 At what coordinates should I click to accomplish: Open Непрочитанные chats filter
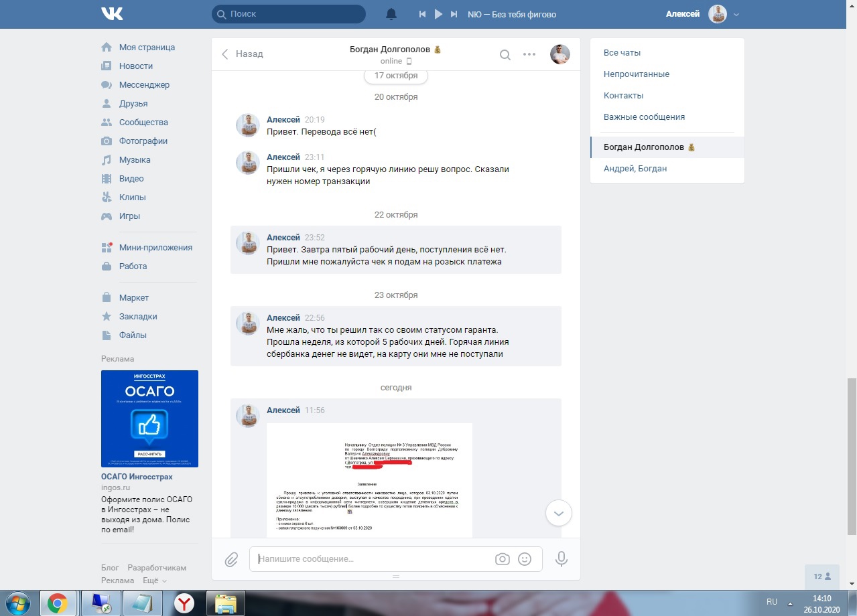point(636,74)
